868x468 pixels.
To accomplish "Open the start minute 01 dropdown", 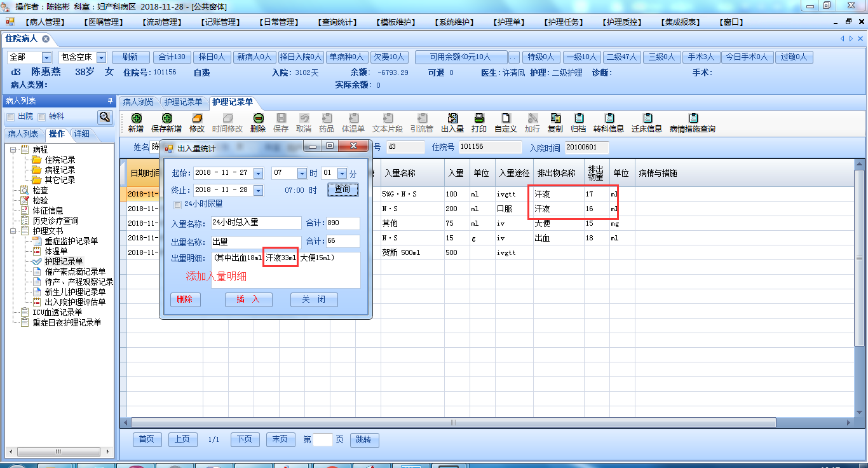I will pos(342,173).
